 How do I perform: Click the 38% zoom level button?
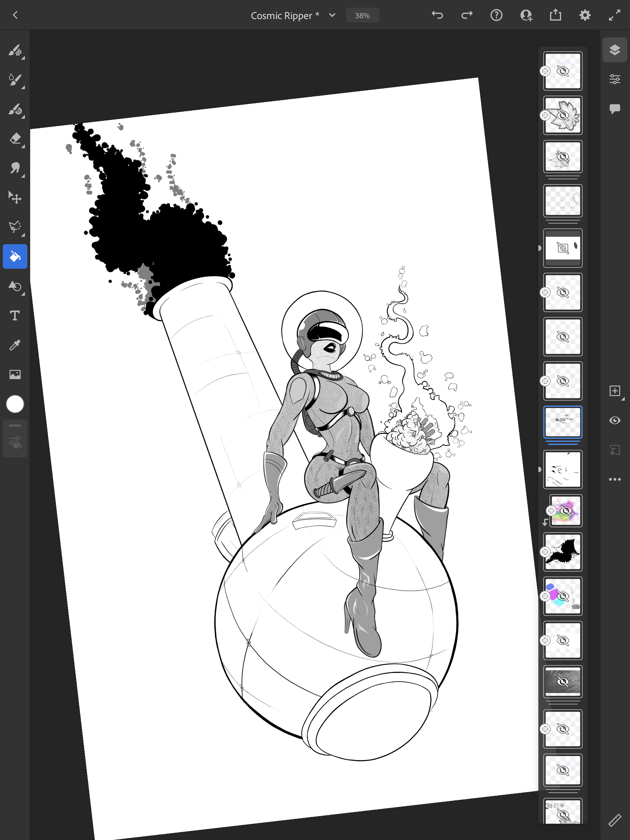362,16
